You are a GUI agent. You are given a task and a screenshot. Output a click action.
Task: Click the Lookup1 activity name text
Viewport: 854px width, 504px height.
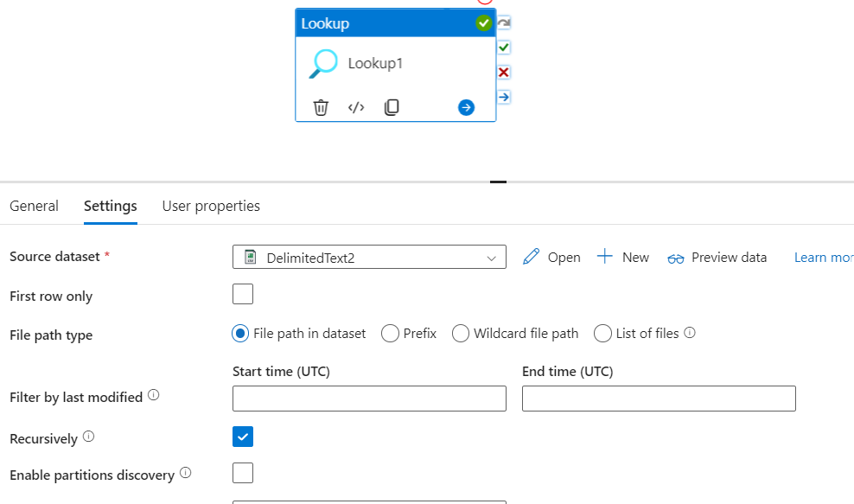click(x=375, y=64)
